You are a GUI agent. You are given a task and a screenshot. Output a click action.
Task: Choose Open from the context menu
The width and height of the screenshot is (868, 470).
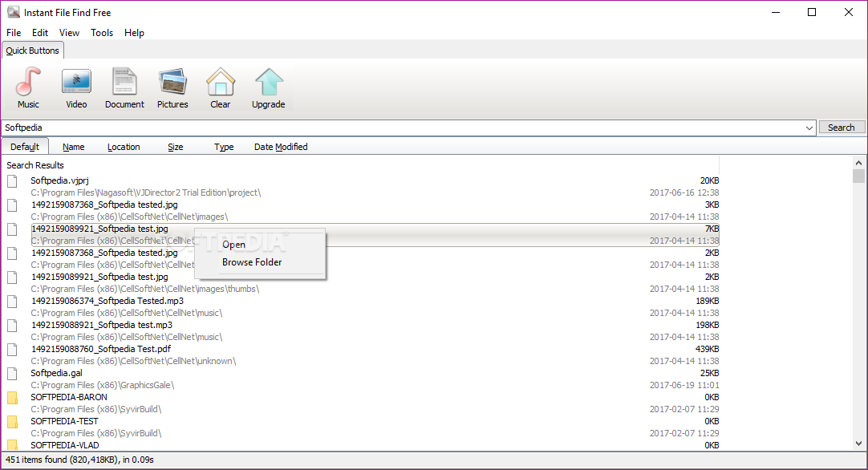[233, 245]
